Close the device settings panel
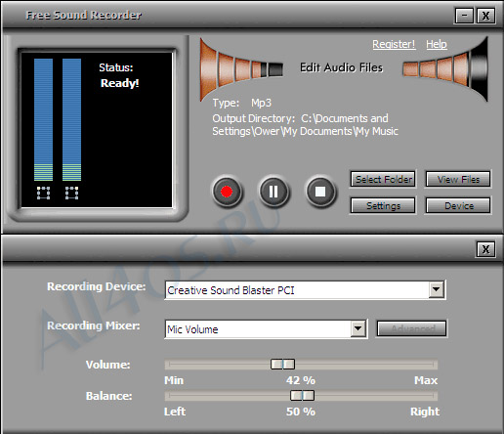The image size is (504, 434). pyautogui.click(x=485, y=249)
